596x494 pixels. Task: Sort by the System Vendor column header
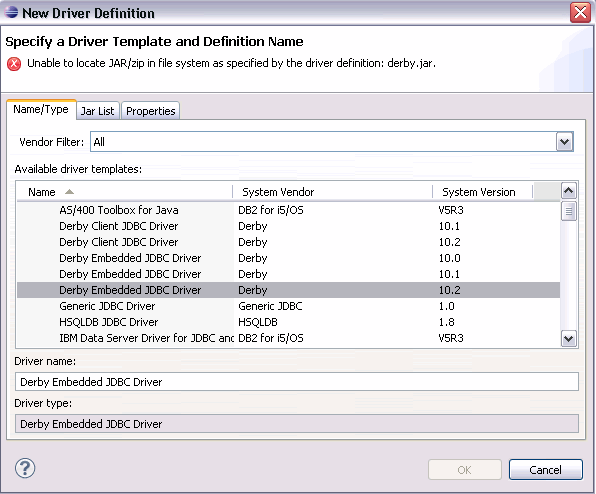coord(333,192)
